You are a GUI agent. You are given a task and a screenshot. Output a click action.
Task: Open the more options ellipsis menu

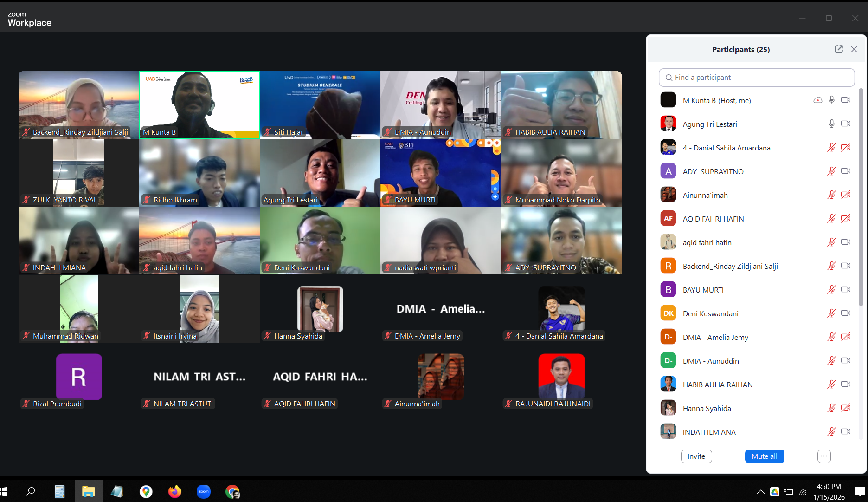click(x=824, y=456)
